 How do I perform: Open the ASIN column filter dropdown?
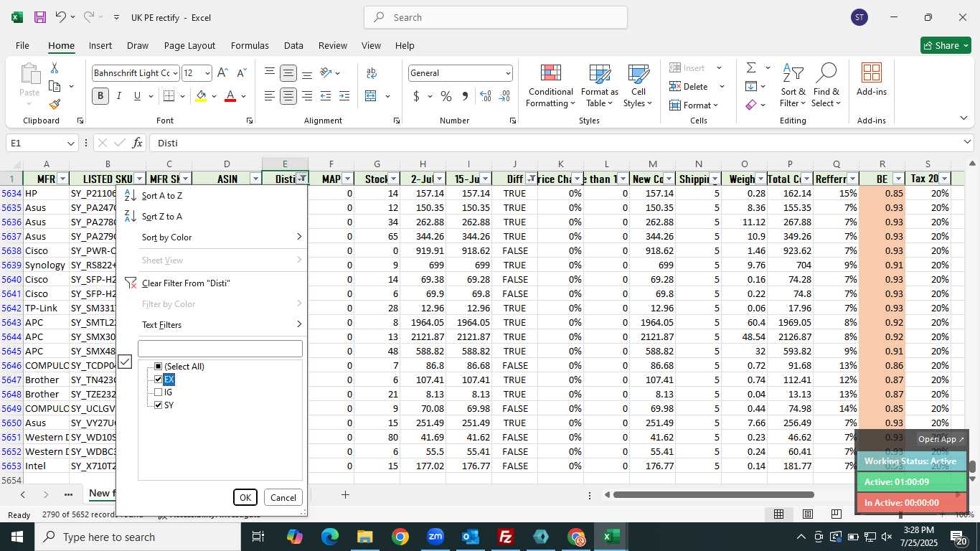pyautogui.click(x=255, y=179)
